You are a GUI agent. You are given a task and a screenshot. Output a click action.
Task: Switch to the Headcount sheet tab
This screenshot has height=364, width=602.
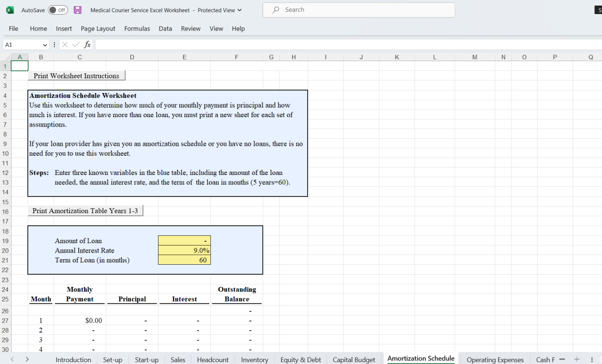coord(213,360)
